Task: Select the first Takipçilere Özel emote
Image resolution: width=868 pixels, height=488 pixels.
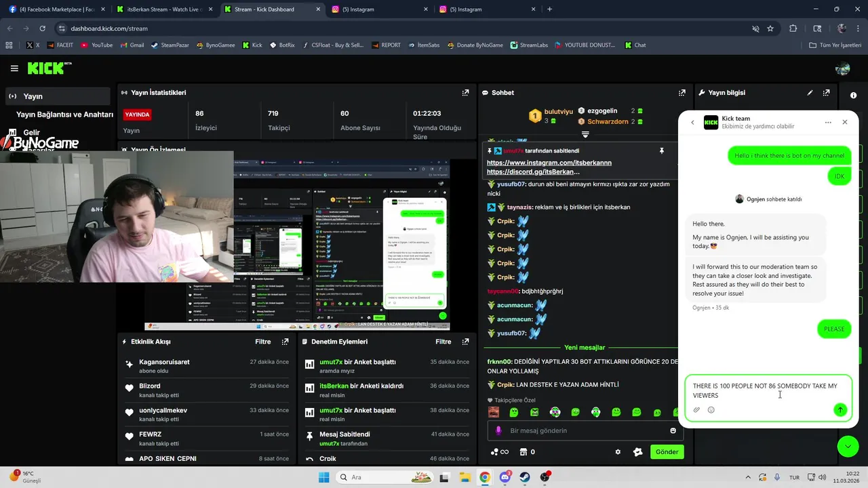Action: (494, 412)
